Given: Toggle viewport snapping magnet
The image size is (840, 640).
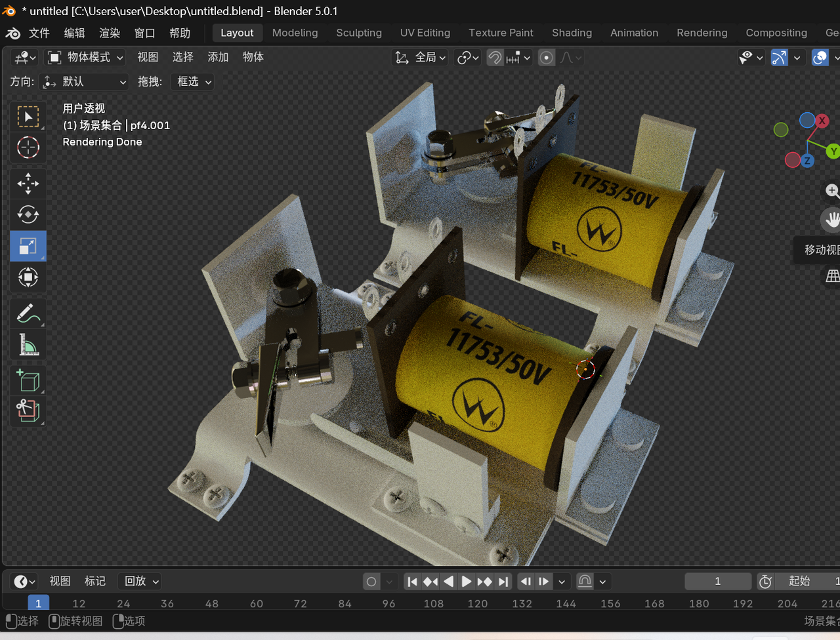Looking at the screenshot, I should (x=495, y=58).
